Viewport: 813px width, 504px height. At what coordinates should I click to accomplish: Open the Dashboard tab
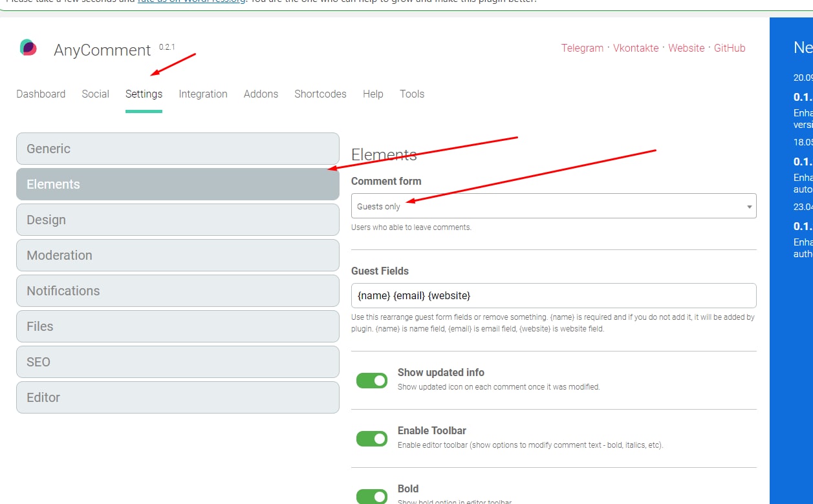41,94
